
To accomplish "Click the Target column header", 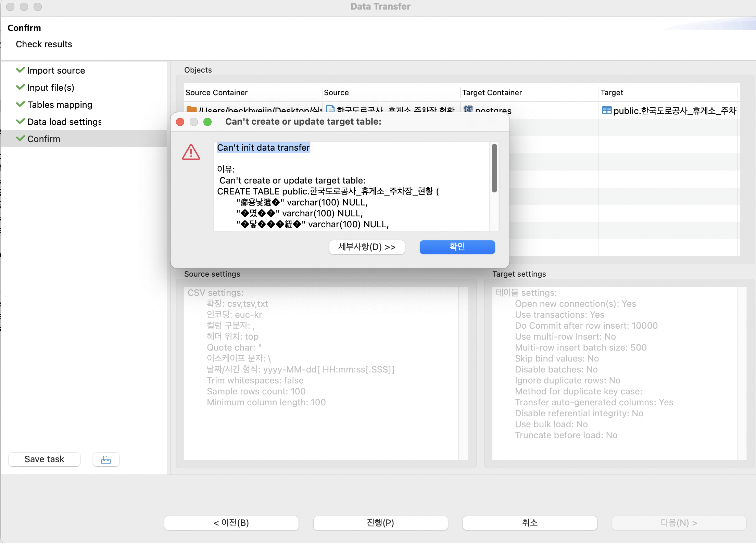I will tap(668, 92).
